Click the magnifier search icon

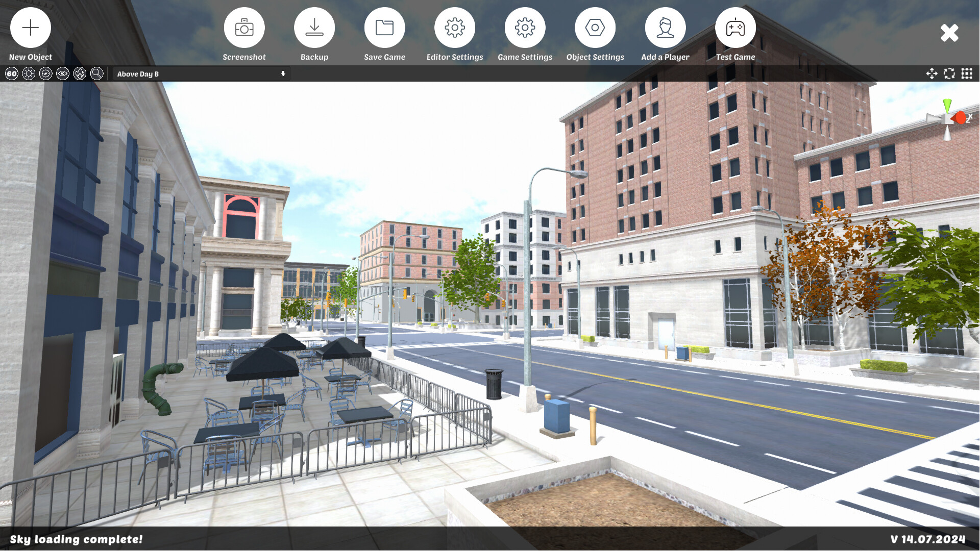[x=96, y=74]
